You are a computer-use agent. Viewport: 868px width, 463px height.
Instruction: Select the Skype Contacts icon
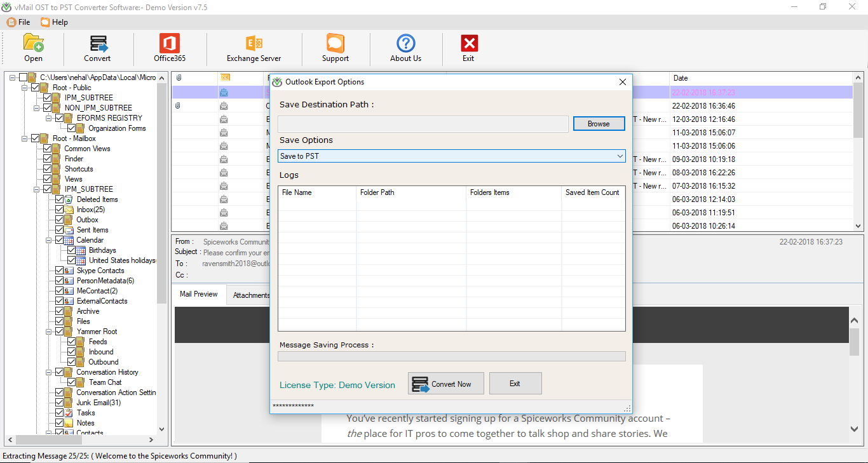(69, 271)
